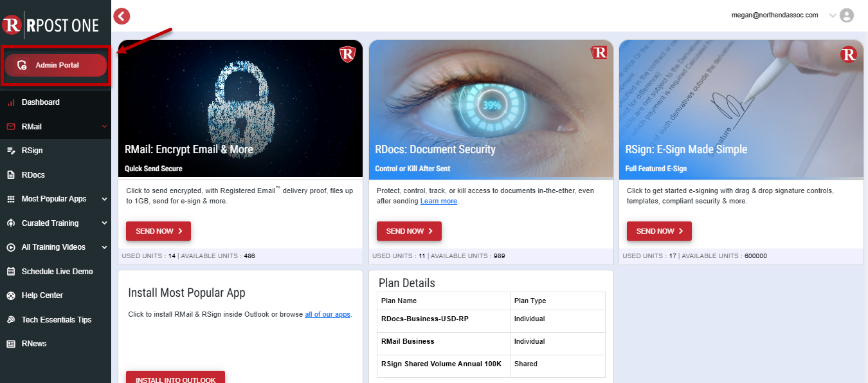Click the RSign pen icon in sidebar

(x=11, y=151)
